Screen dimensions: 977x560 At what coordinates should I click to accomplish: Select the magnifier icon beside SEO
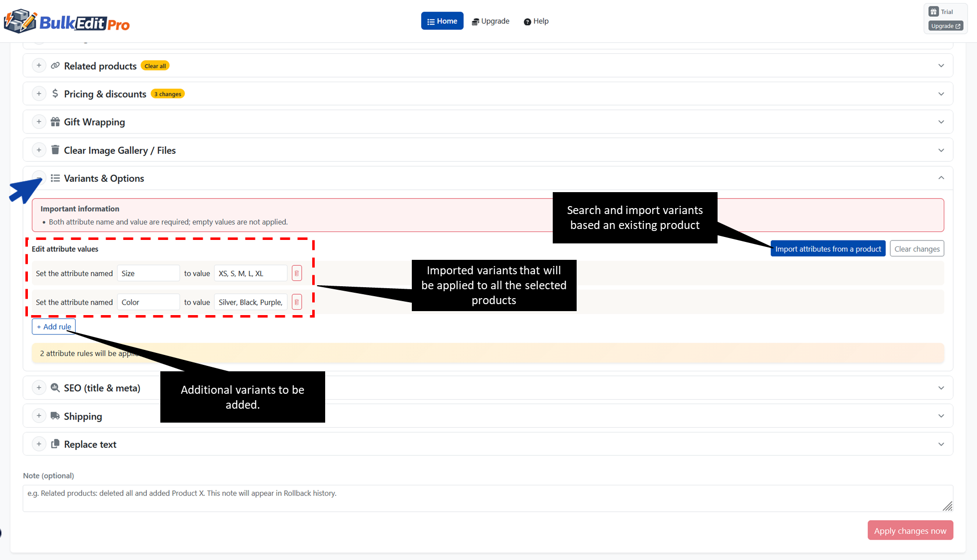tap(55, 387)
